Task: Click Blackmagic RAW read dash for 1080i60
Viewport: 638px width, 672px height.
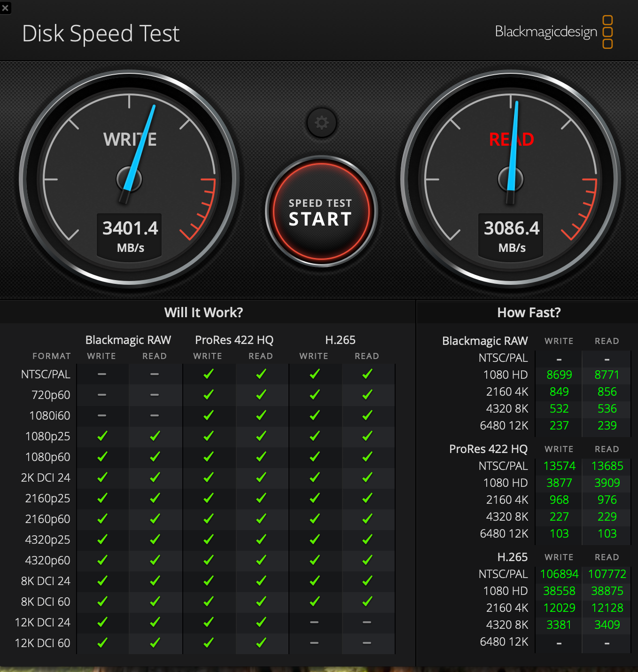Action: [155, 415]
